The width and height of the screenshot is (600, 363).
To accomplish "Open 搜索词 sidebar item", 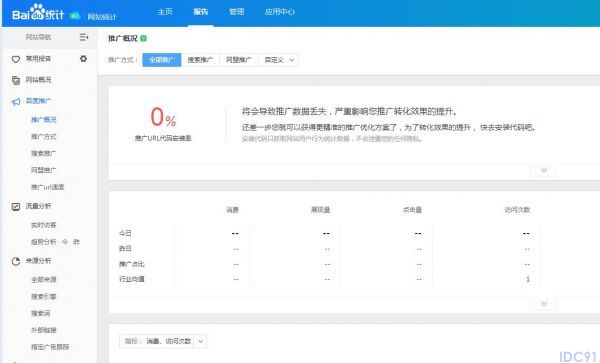I will pyautogui.click(x=41, y=313).
